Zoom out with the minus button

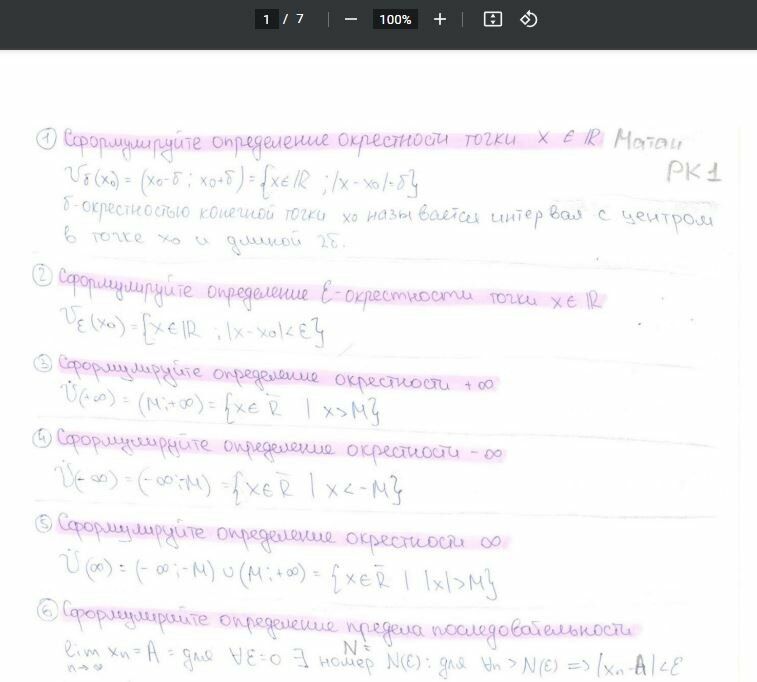point(351,19)
